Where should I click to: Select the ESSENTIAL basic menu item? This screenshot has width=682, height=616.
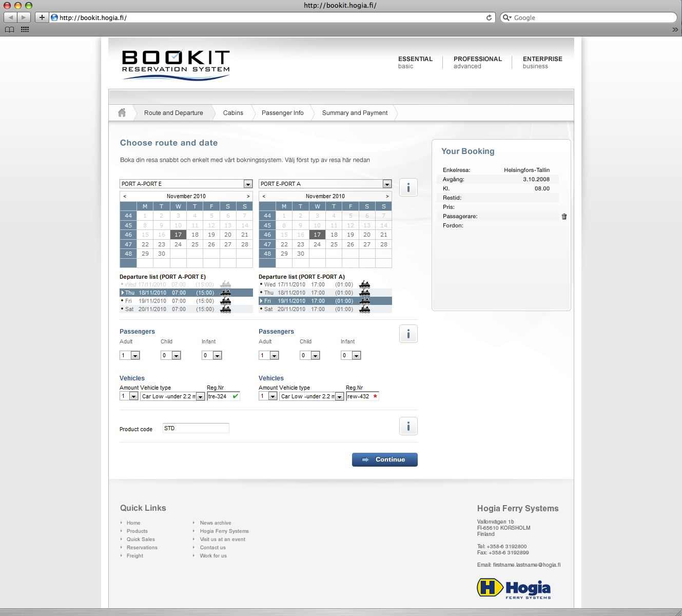point(415,62)
